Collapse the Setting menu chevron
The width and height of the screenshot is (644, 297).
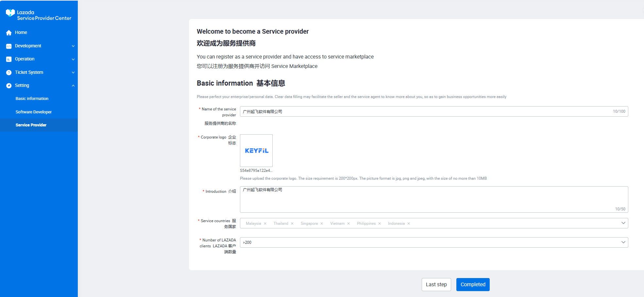[x=73, y=86]
